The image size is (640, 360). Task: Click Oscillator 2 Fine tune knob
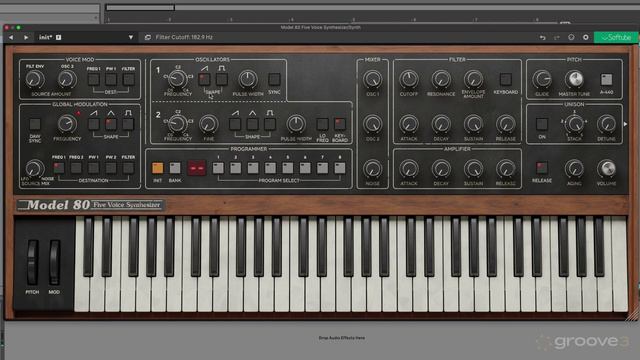pyautogui.click(x=209, y=124)
